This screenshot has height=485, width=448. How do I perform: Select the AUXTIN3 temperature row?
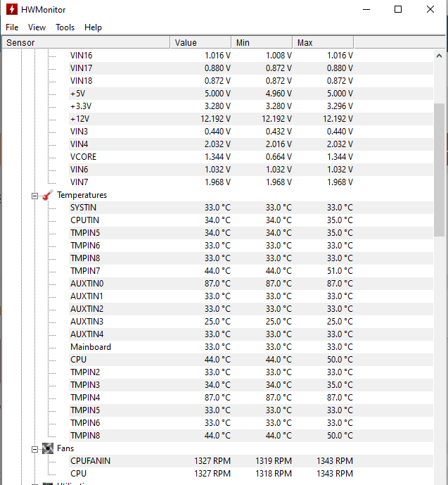(x=251, y=322)
